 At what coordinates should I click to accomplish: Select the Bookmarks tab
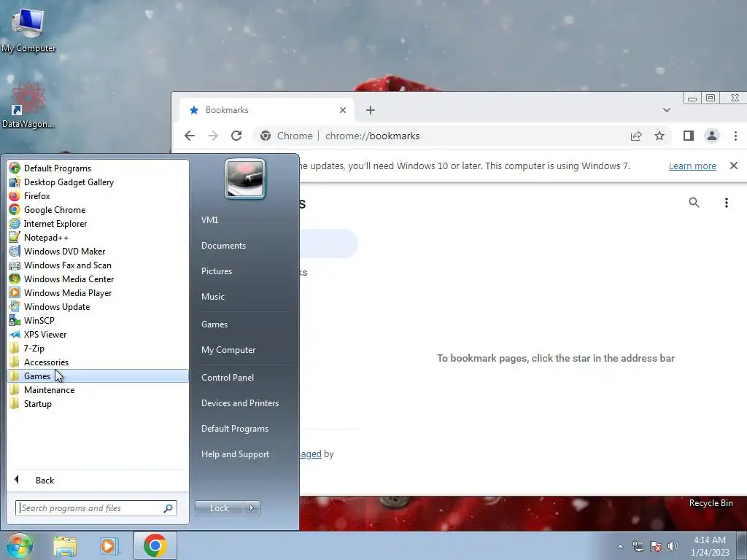tap(267, 110)
